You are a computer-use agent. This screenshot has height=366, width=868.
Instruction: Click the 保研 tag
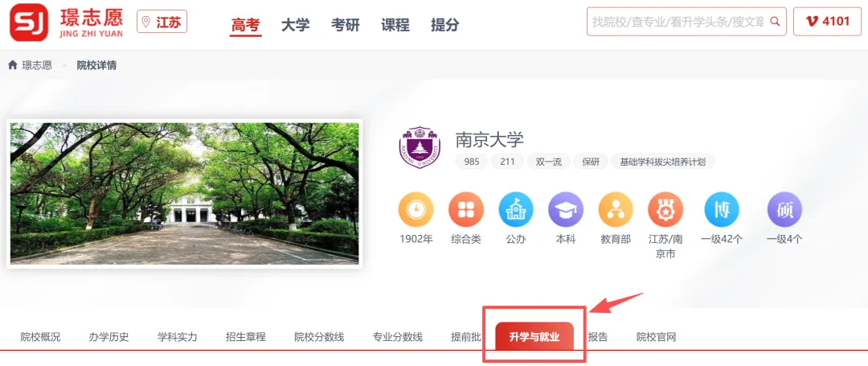(591, 162)
